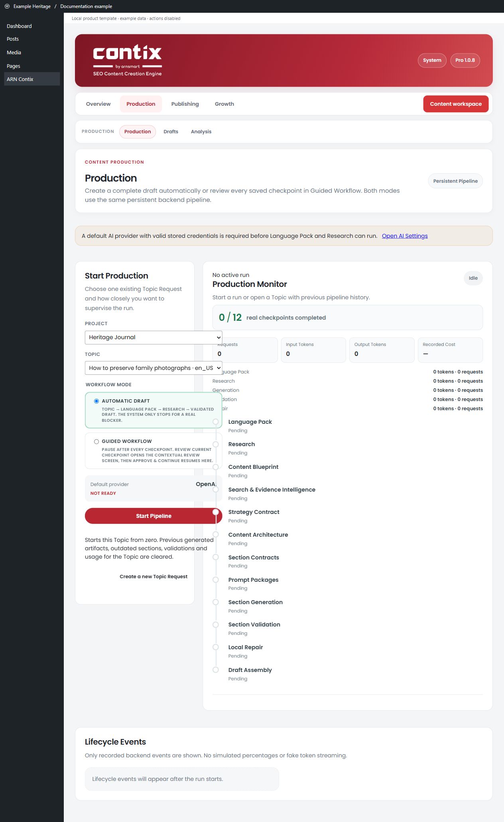Screen dimensions: 504x822
Task: Select the Production pill beside Drafts
Action: click(x=138, y=132)
